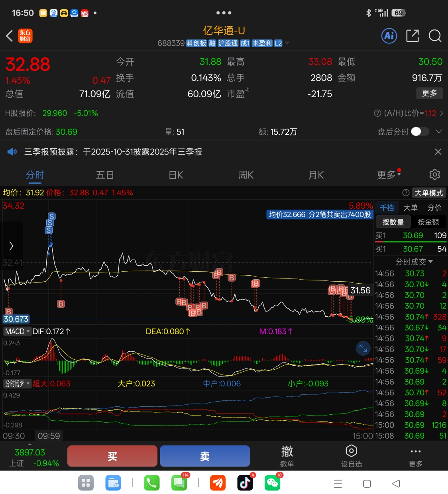Open WeChat with 18 badge
448x494 pixels.
pos(273,483)
